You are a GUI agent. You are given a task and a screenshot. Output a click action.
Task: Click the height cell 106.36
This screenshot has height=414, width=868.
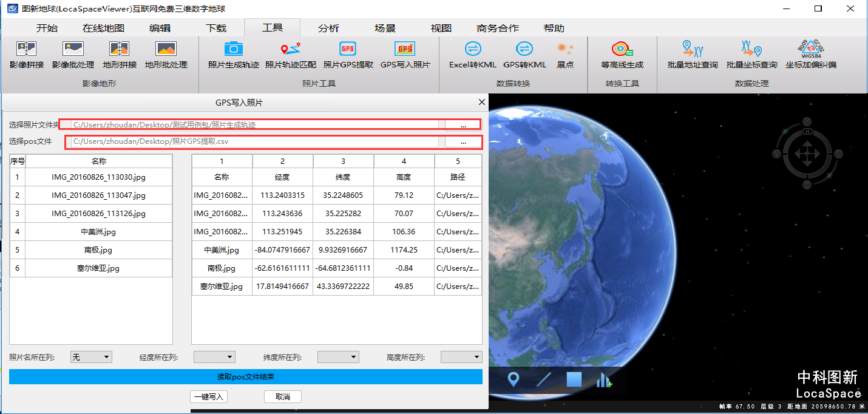404,232
